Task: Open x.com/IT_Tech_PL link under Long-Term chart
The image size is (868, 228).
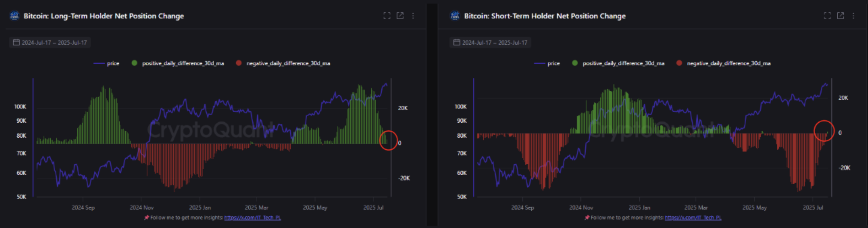Action: pos(252,218)
